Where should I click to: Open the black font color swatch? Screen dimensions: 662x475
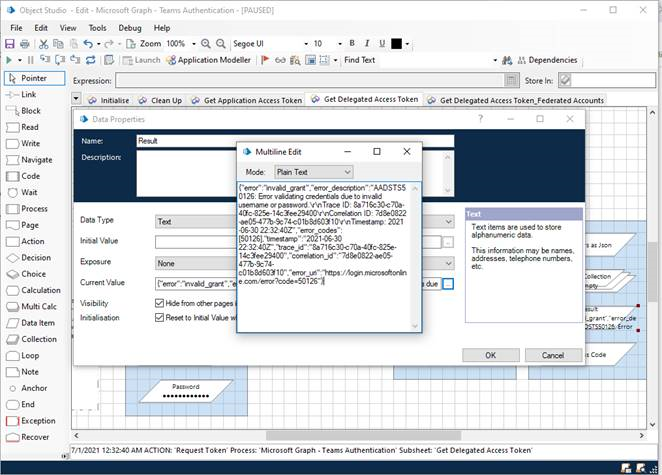(396, 44)
